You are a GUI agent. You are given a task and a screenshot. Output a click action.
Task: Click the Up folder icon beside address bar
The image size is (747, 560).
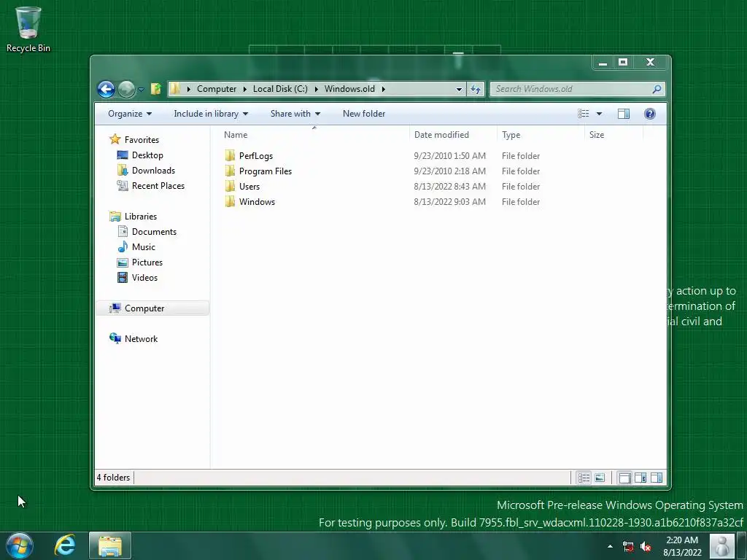coord(156,89)
